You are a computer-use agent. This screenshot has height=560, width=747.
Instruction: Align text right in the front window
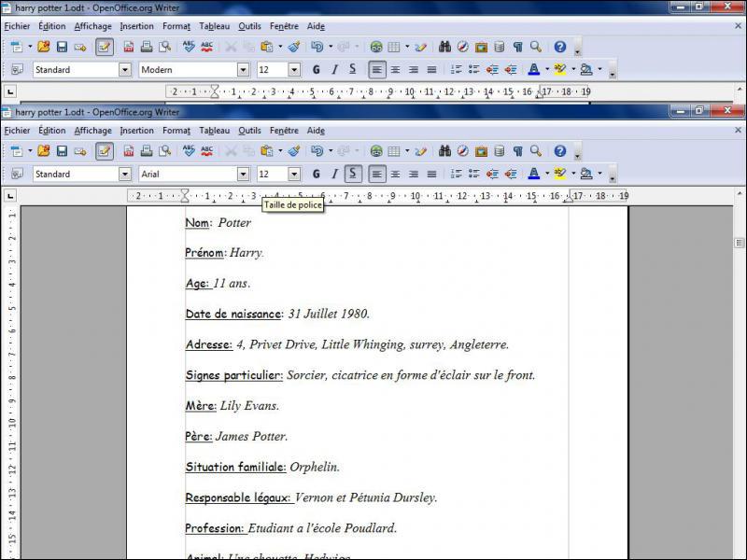pyautogui.click(x=414, y=174)
